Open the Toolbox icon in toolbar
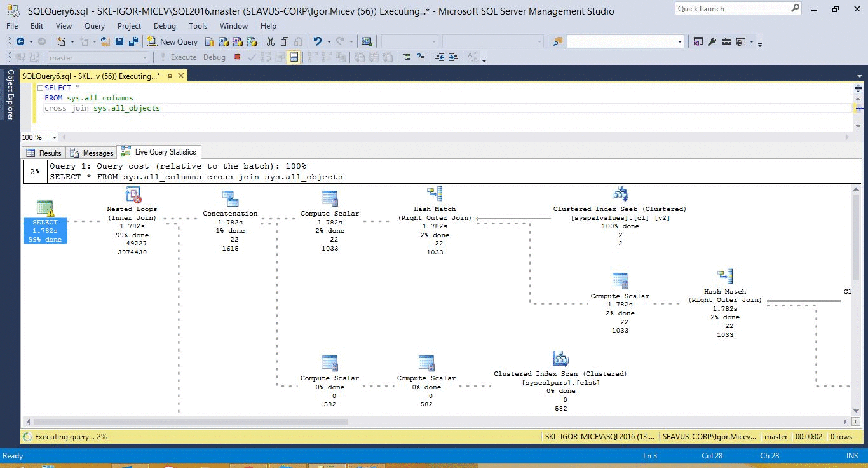Image resolution: width=868 pixels, height=468 pixels. 726,41
